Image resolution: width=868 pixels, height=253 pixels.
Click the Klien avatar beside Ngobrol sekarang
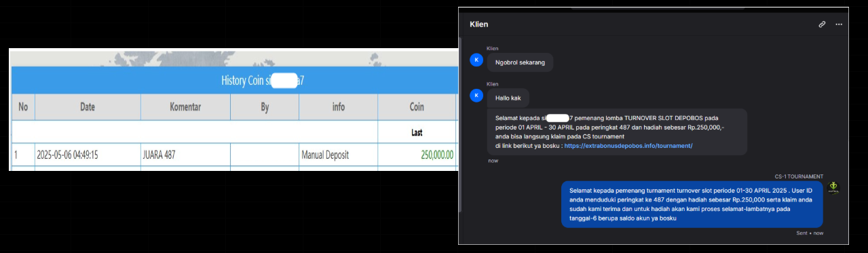476,60
